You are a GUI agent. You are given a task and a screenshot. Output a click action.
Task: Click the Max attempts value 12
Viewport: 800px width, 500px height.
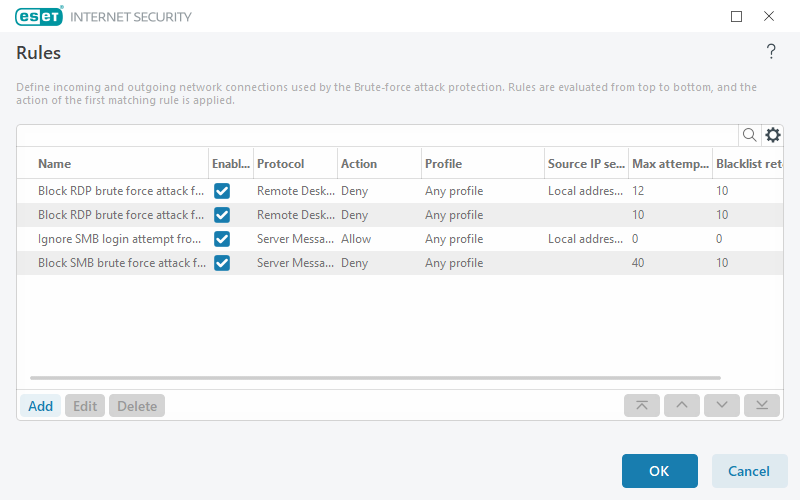coord(638,191)
